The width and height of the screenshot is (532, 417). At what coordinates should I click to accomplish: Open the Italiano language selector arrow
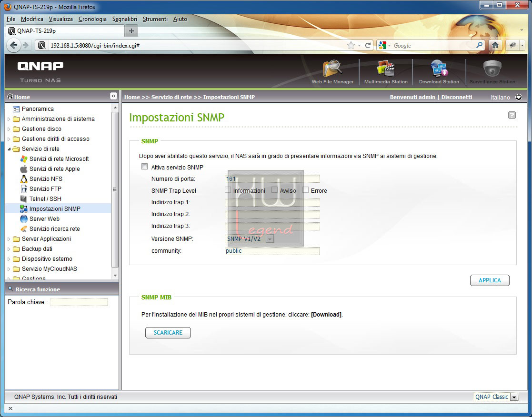coord(519,97)
